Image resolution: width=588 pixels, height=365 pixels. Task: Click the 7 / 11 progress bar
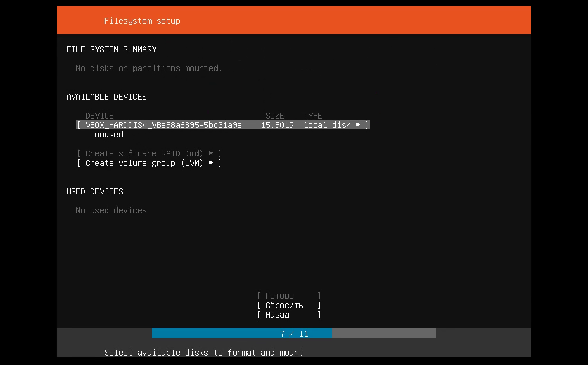(x=294, y=334)
